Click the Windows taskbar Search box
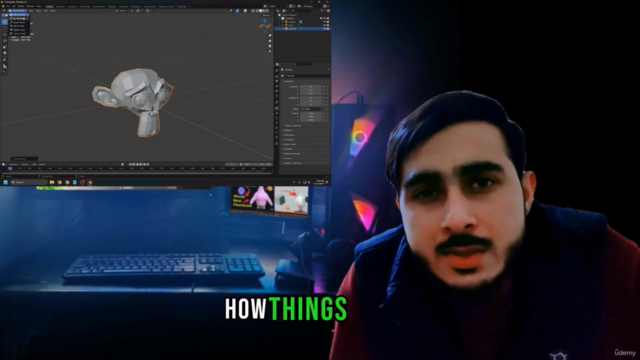 click(x=29, y=182)
